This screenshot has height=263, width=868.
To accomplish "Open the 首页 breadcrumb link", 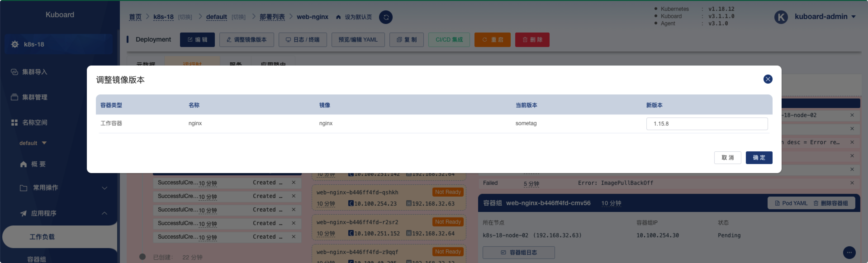I will [135, 17].
